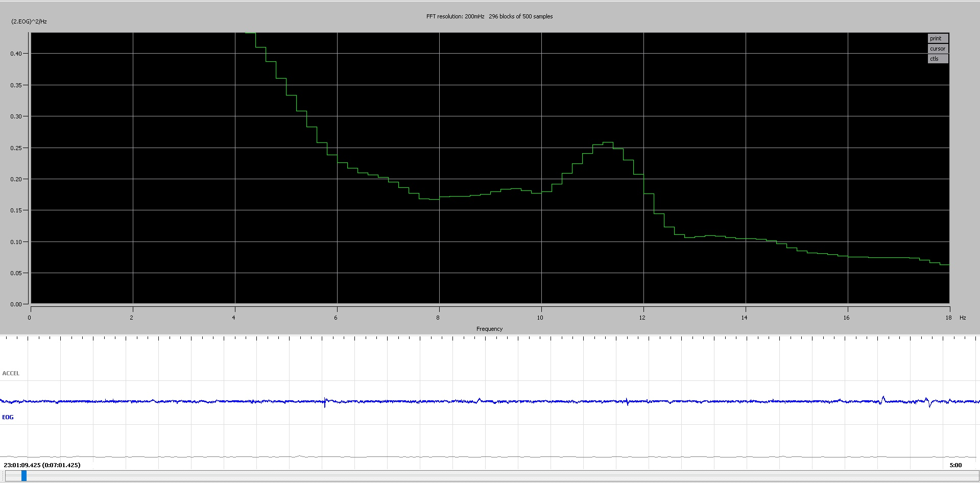Click the blue timeline scrollbar thumb

[x=24, y=476]
